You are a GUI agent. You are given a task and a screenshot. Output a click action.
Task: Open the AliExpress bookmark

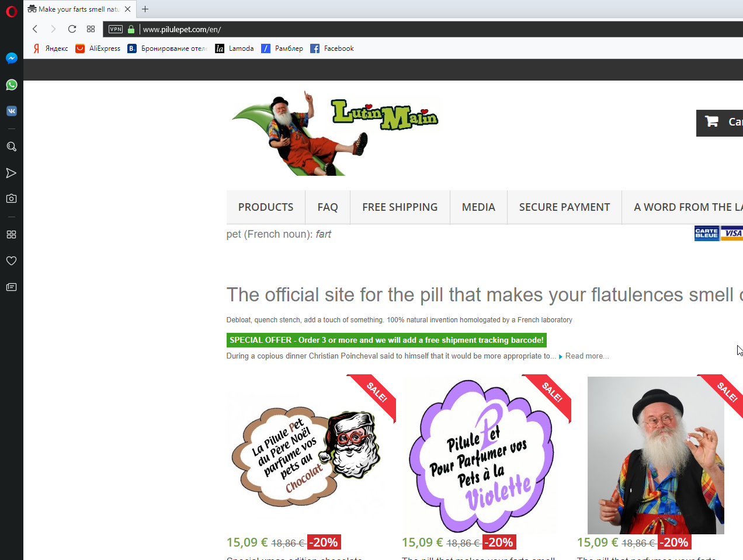click(x=98, y=48)
